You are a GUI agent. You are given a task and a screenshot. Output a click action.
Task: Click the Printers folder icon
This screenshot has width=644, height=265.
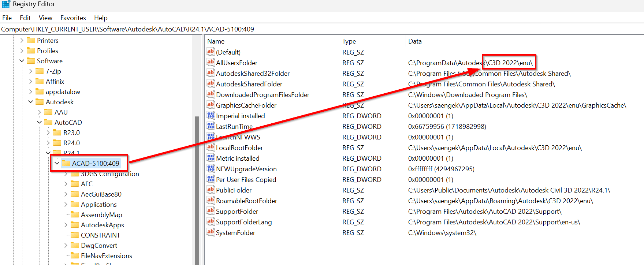pos(31,40)
